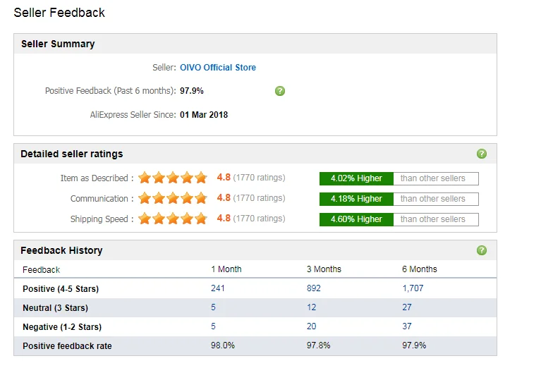Open 1,707 positive feedback for 6 Months

[x=413, y=288]
